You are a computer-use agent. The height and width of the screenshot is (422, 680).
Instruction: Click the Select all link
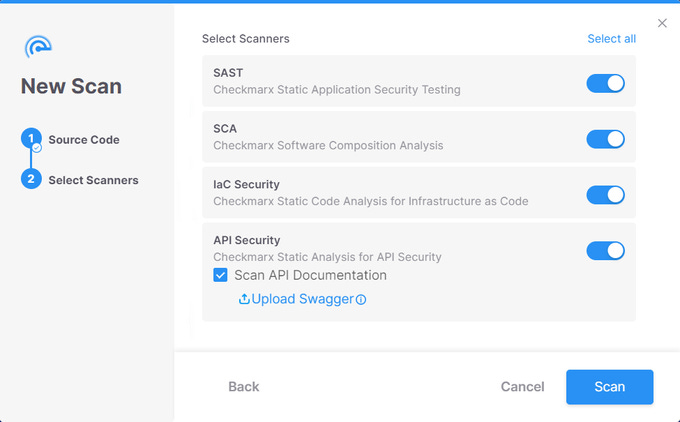tap(611, 39)
